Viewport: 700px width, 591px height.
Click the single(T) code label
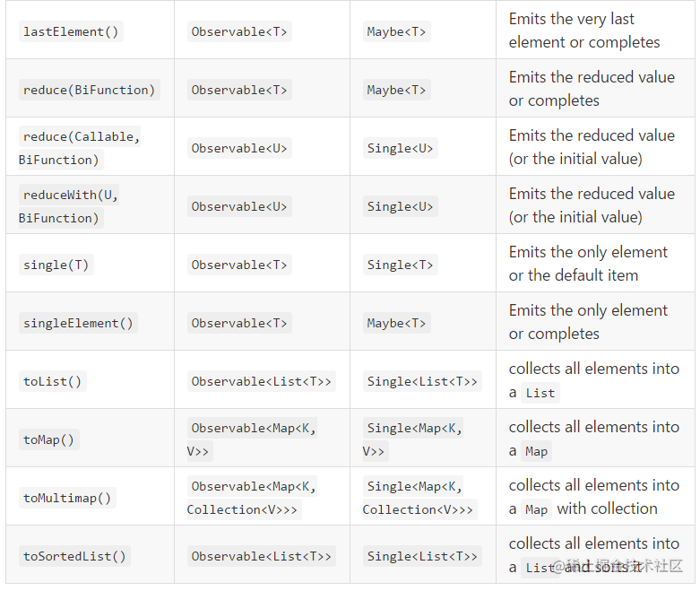[x=56, y=265]
